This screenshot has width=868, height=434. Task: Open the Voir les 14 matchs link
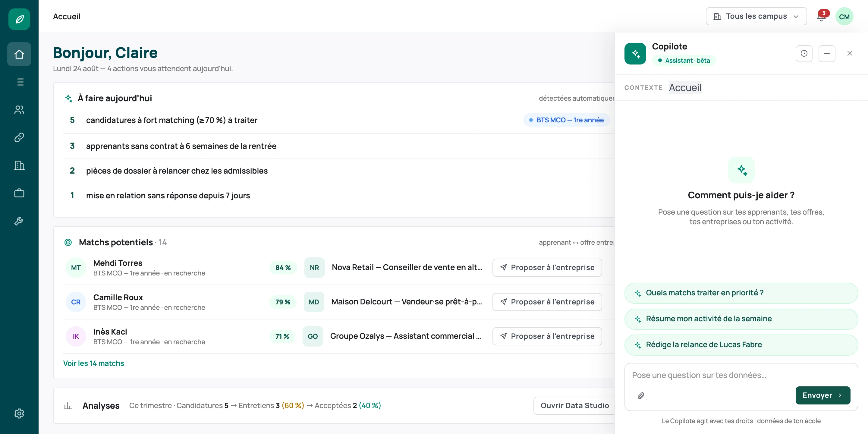94,363
